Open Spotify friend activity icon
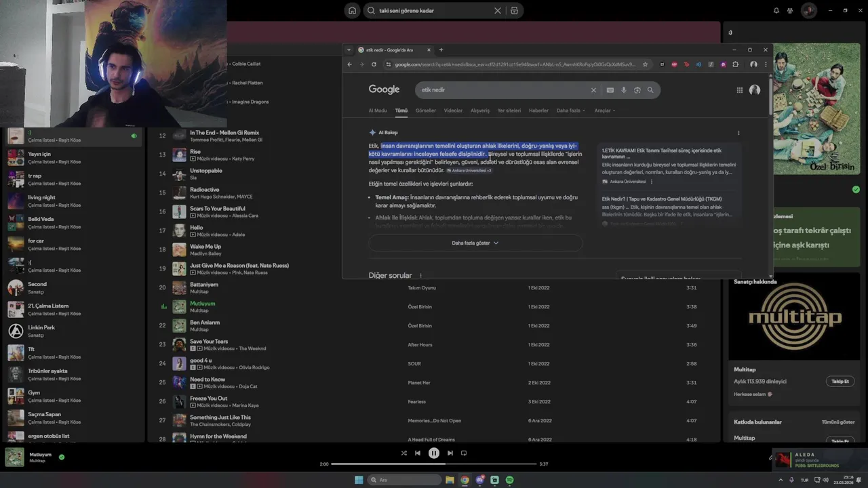Viewport: 868px width, 488px height. [x=790, y=11]
